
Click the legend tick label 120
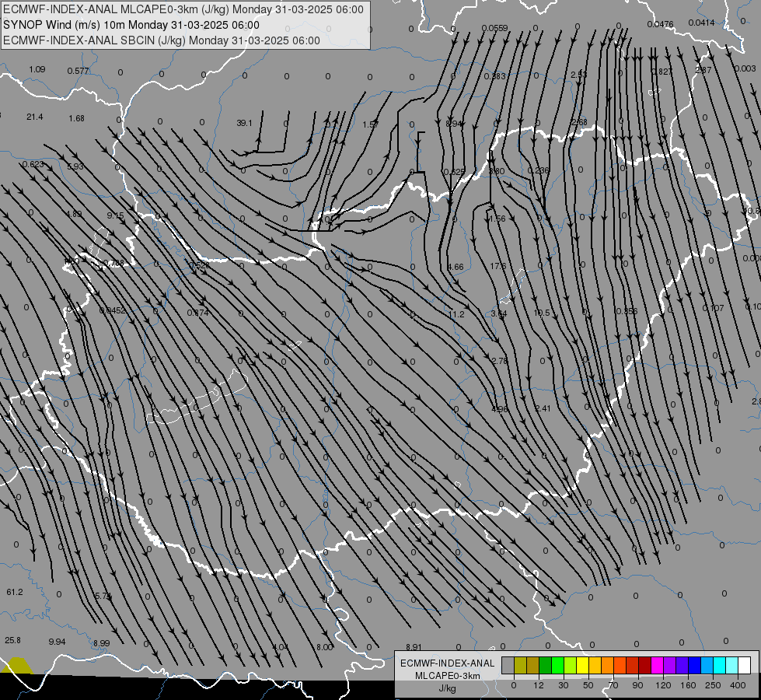[663, 685]
